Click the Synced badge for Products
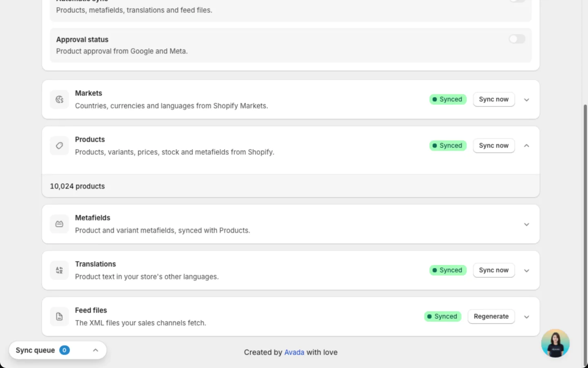This screenshot has width=588, height=368. 448,146
